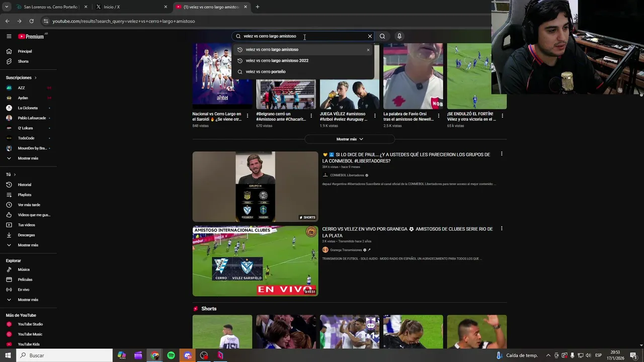Open YouTube Studio

click(x=30, y=324)
